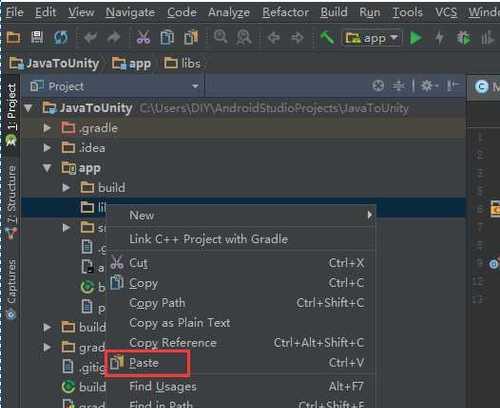
Task: Expand the .gradle folder arrow
Action: click(47, 128)
